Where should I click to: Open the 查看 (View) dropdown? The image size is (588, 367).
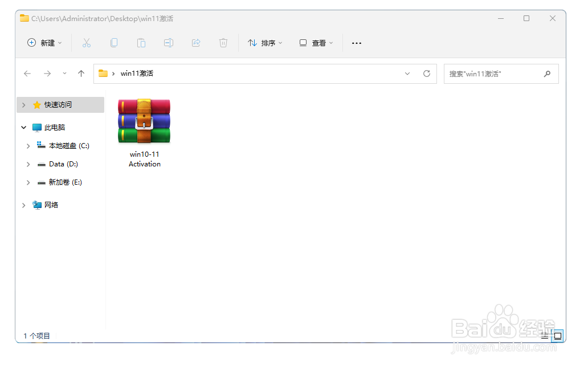point(316,43)
